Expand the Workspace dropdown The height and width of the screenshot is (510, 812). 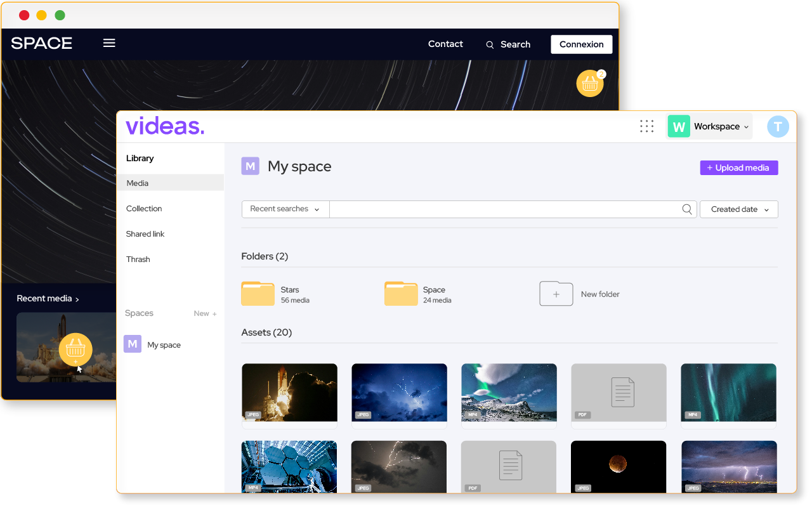coord(709,126)
